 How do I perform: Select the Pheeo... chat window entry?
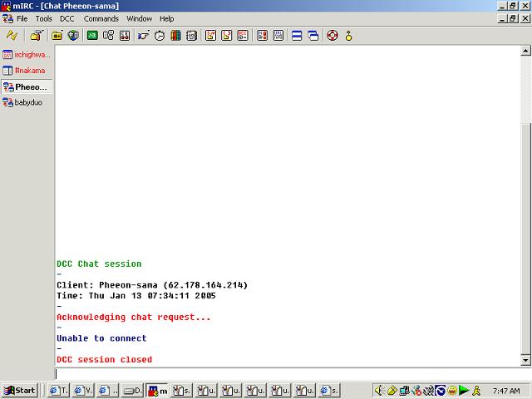pyautogui.click(x=27, y=86)
